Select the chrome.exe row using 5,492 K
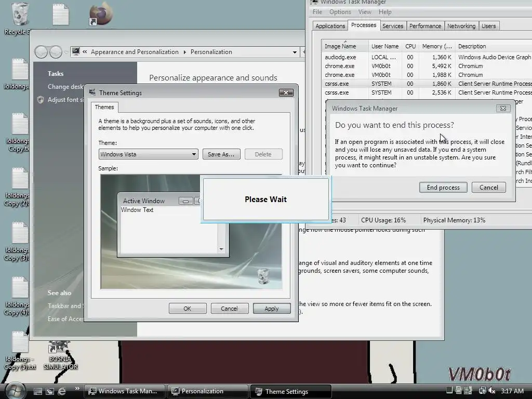Image resolution: width=532 pixels, height=399 pixels. pyautogui.click(x=427, y=66)
